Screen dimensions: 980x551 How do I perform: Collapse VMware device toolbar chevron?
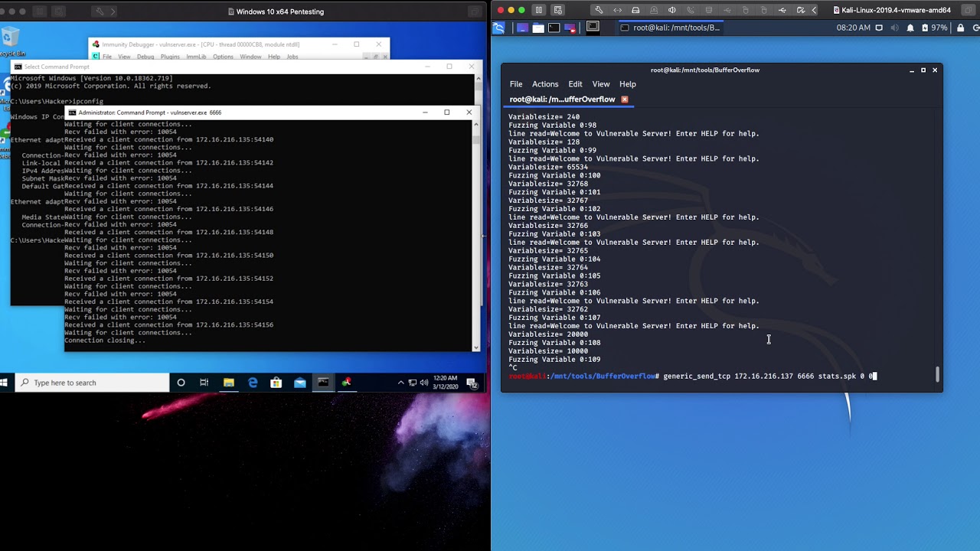(x=815, y=10)
